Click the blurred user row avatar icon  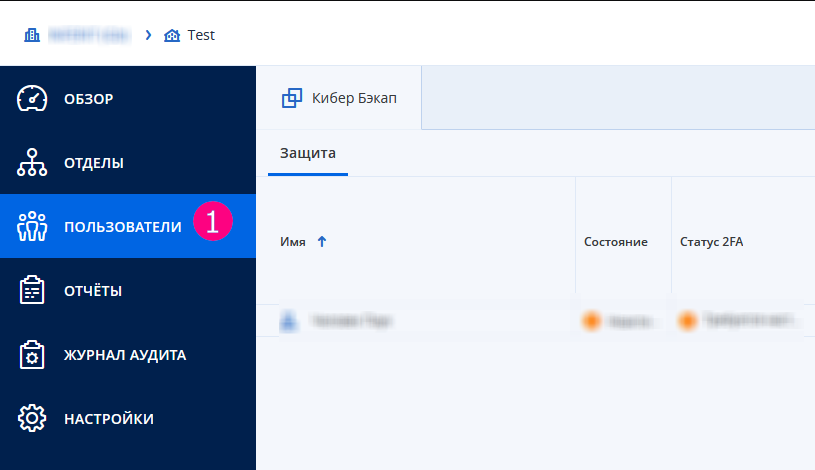coord(289,320)
